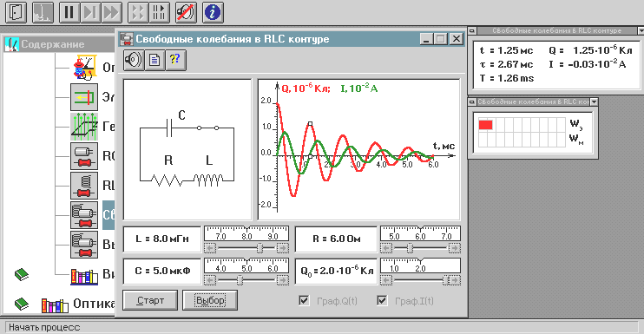The image size is (644, 334).
Task: Select the 'Вы' circuit tree item icon below the highlighted one
Action: point(84,244)
